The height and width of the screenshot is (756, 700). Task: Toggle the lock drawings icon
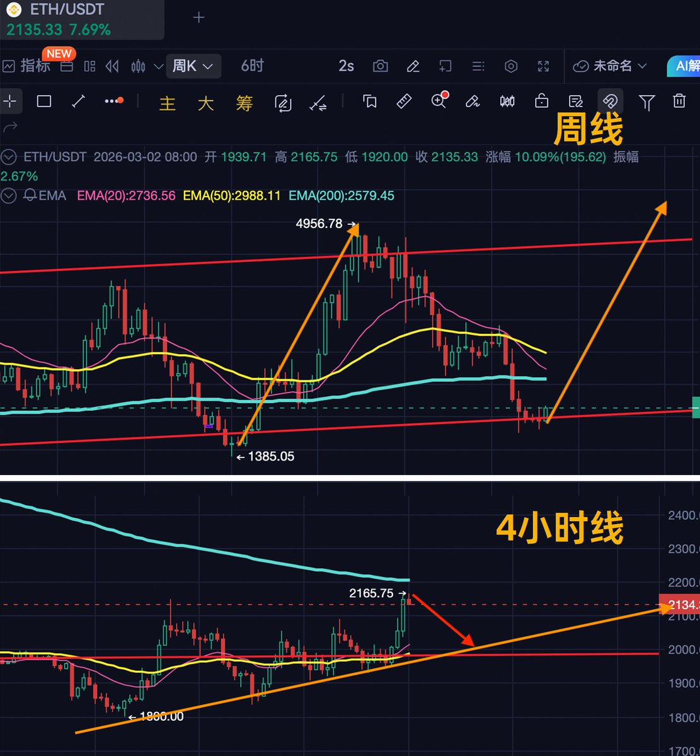541,101
